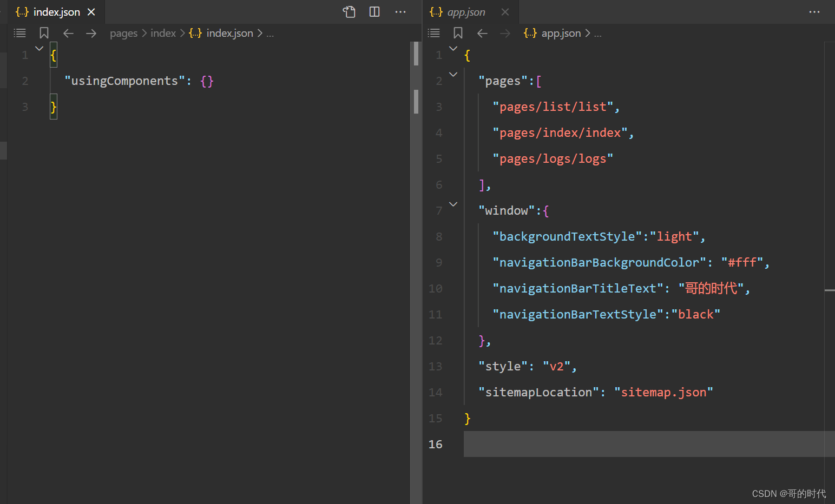
Task: Click the "v2" value on line 13
Action: (557, 367)
